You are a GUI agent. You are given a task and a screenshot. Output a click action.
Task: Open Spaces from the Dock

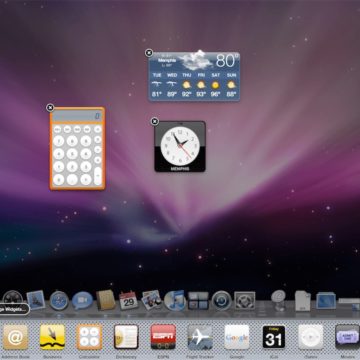[x=198, y=300]
